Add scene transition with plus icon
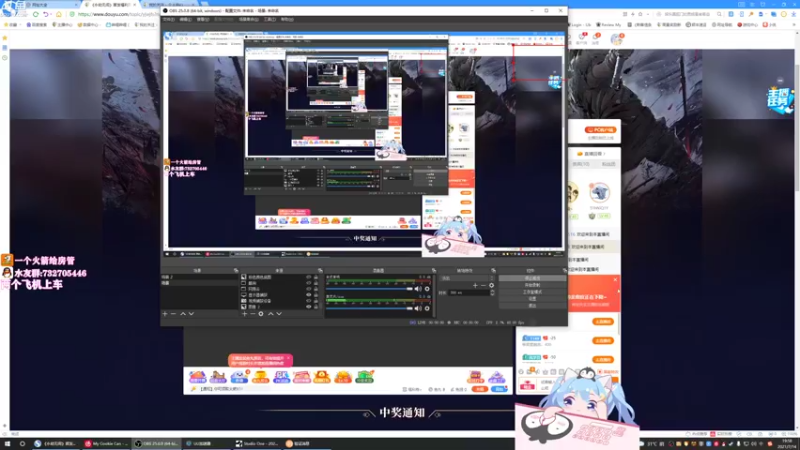The image size is (800, 450). 475,286
